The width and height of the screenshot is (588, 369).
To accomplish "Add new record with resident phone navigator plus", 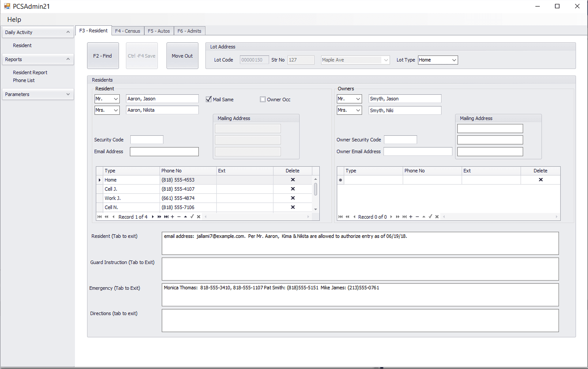I will click(x=172, y=217).
